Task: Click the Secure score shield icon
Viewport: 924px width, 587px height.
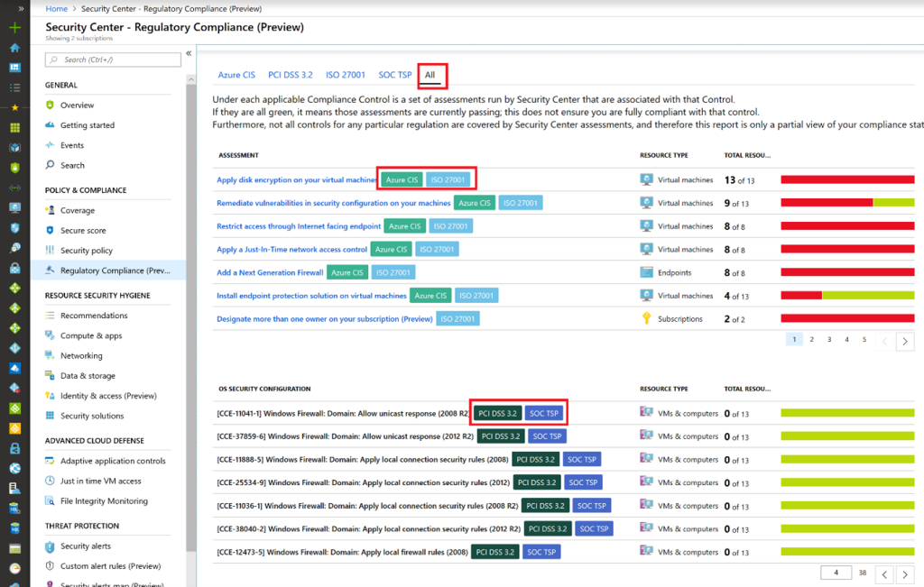Action: 51,230
